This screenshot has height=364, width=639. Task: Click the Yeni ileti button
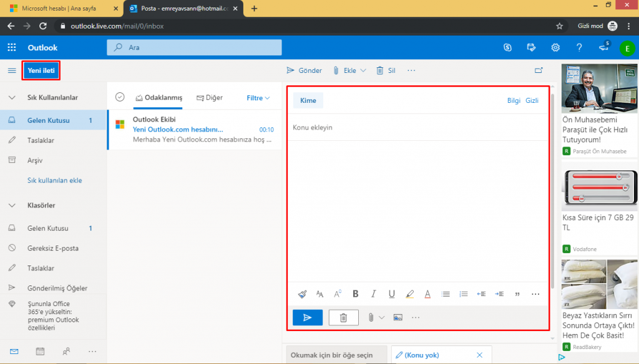tap(41, 70)
